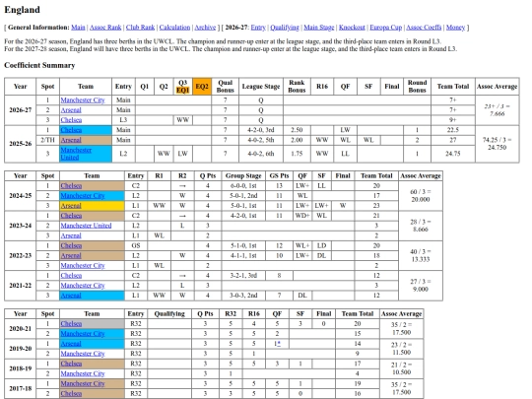Open Arsenal link in 2023-24 row

(x=71, y=235)
